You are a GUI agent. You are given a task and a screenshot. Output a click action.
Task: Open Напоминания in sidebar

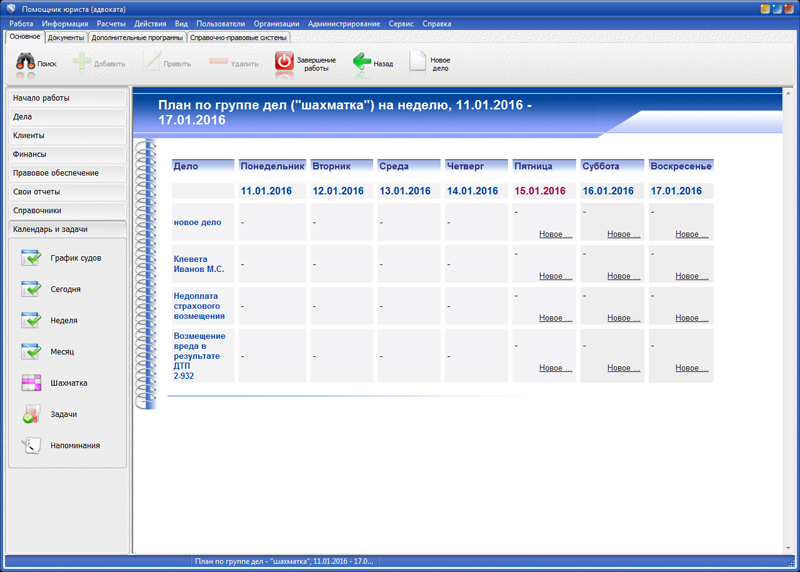31,445
